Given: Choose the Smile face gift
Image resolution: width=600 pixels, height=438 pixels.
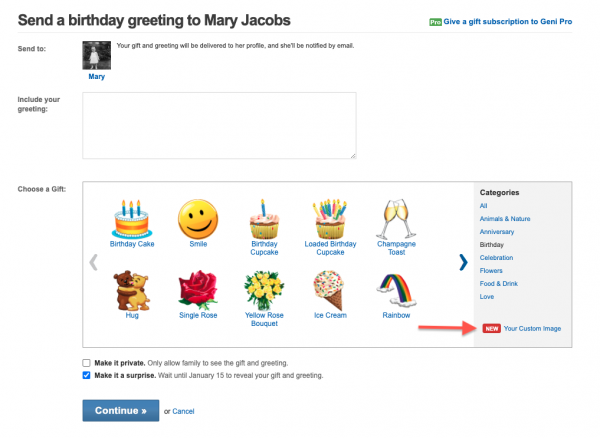Looking at the screenshot, I should coord(198,220).
